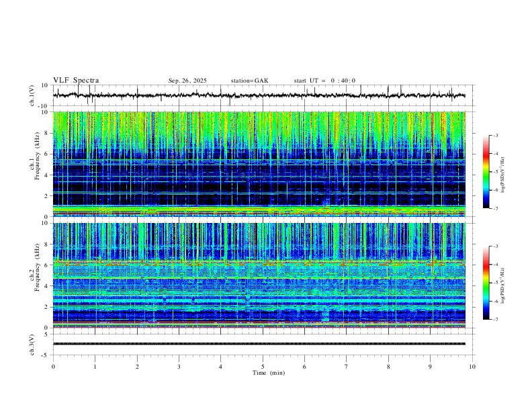
Task: Click the time axis tick label "0"
Action: (53, 367)
